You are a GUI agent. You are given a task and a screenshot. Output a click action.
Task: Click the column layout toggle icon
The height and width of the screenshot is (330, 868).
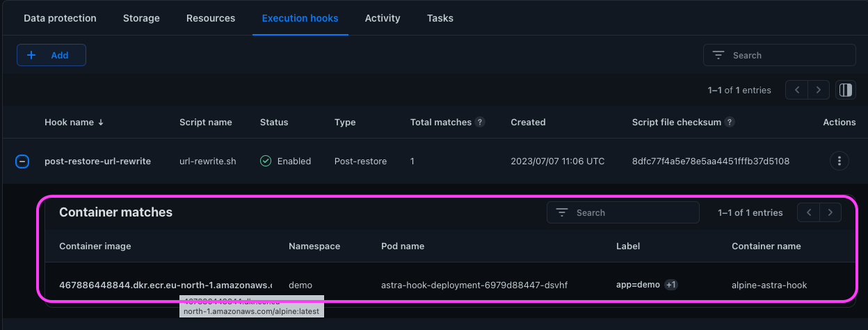pyautogui.click(x=845, y=90)
